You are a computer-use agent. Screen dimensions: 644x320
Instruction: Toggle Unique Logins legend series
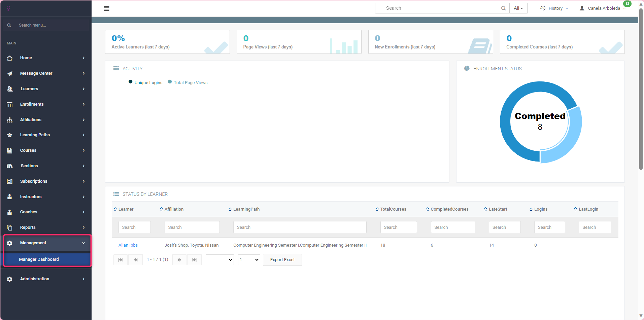[145, 82]
